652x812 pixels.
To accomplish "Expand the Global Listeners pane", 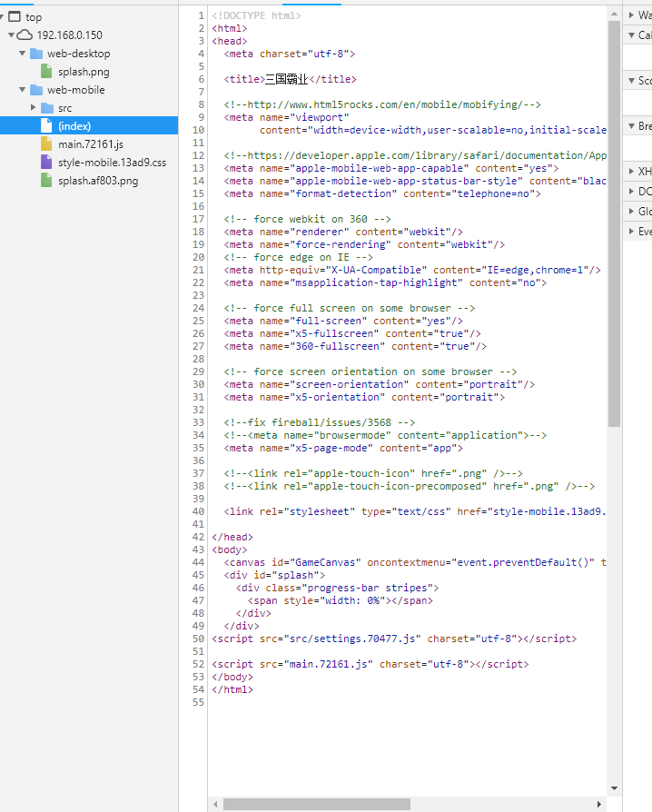I will click(x=631, y=211).
